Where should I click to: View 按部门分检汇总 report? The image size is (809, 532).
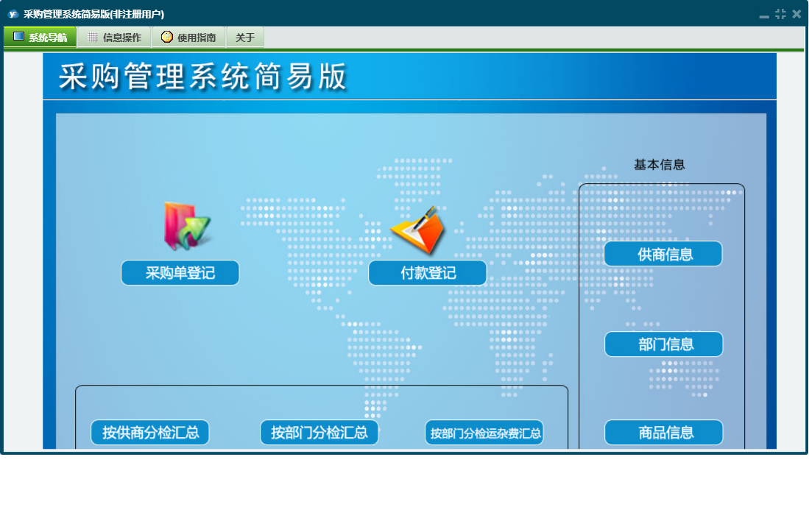click(319, 433)
